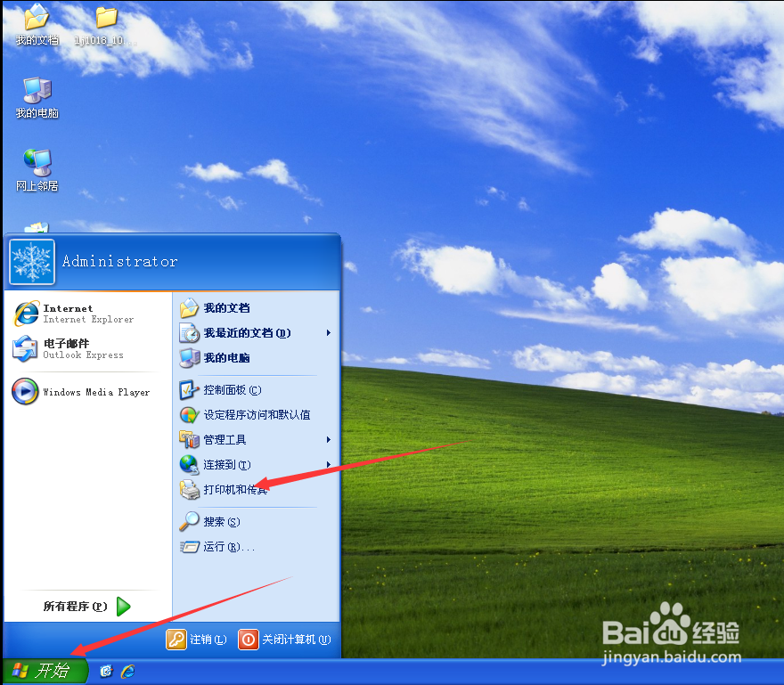Open 我最近的文档(D) menu entry
Viewport: 784px width, 685px height.
[x=256, y=333]
